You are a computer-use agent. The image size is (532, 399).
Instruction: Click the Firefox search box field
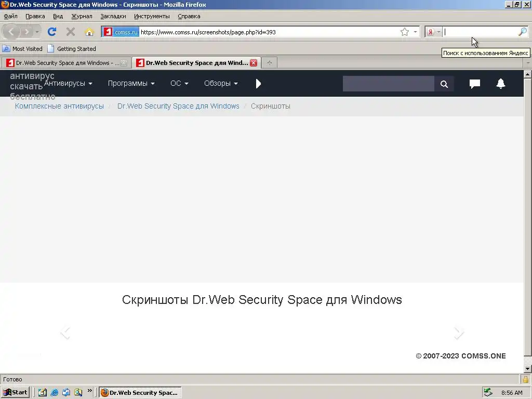480,32
